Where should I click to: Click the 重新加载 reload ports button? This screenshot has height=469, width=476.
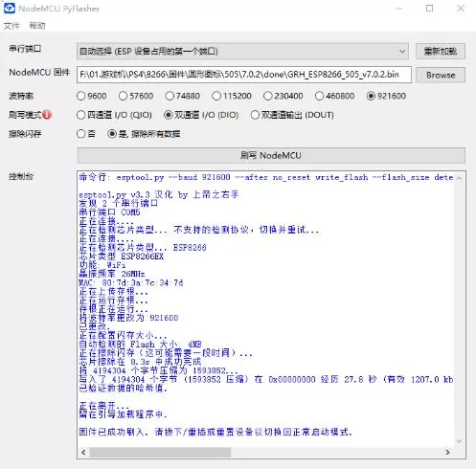441,52
